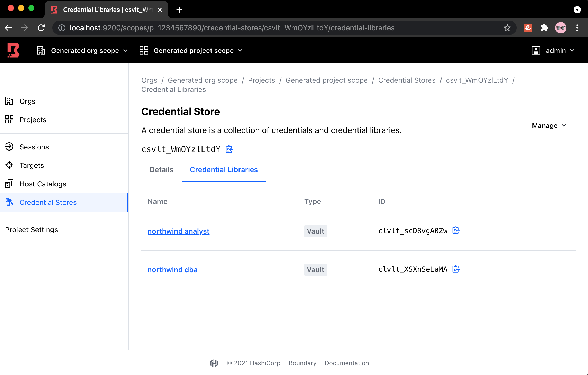The width and height of the screenshot is (588, 375).
Task: Copy the ID clvlt_XSXnSeLaMA for northwind dba
Action: [x=456, y=269]
